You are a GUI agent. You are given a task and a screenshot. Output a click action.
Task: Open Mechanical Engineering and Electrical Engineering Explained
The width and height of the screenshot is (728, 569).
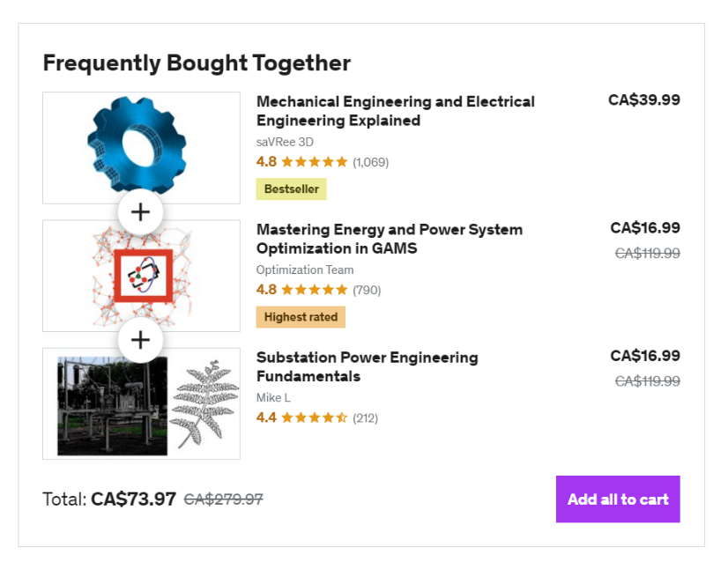395,111
